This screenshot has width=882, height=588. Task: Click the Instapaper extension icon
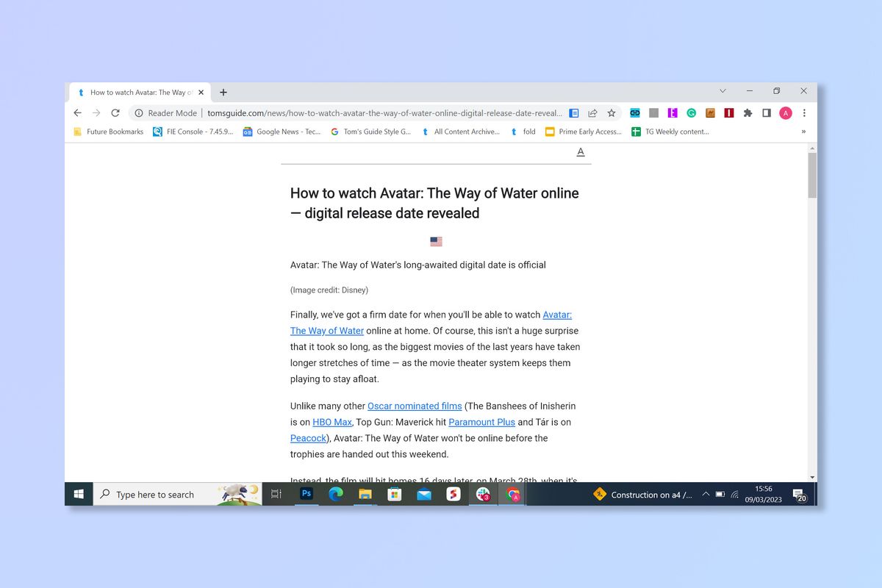point(728,112)
